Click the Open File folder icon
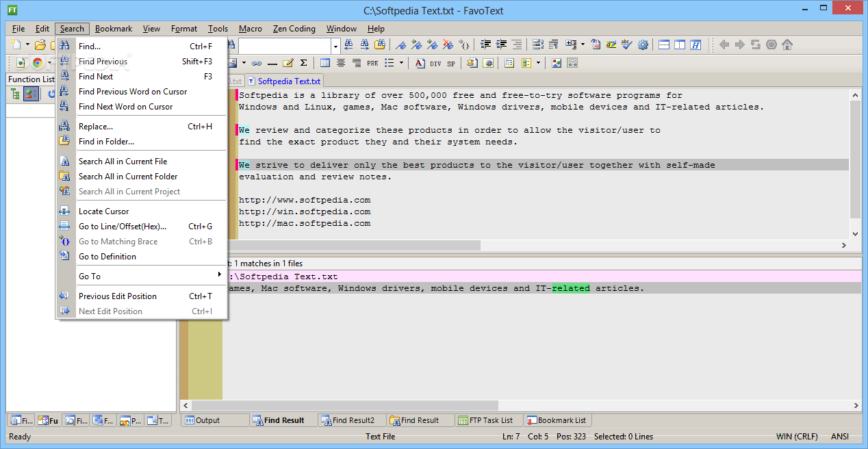Image resolution: width=868 pixels, height=449 pixels. pos(40,45)
